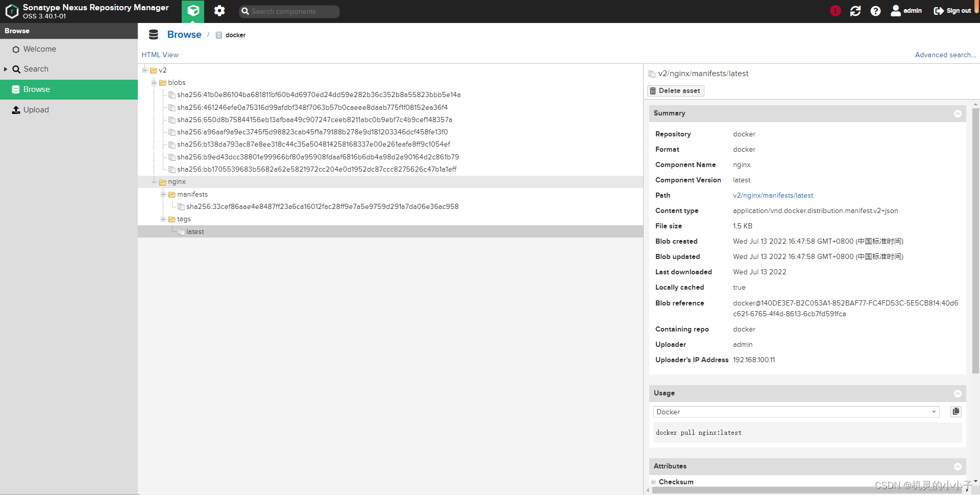Click the Blob reference value
Screen dimensions: 980x495
pos(845,309)
